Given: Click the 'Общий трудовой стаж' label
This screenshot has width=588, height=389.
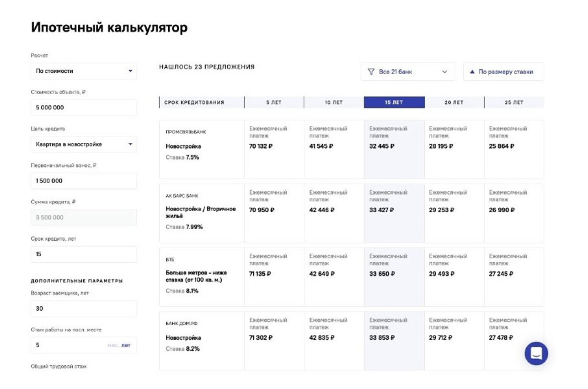Looking at the screenshot, I should pyautogui.click(x=59, y=367).
